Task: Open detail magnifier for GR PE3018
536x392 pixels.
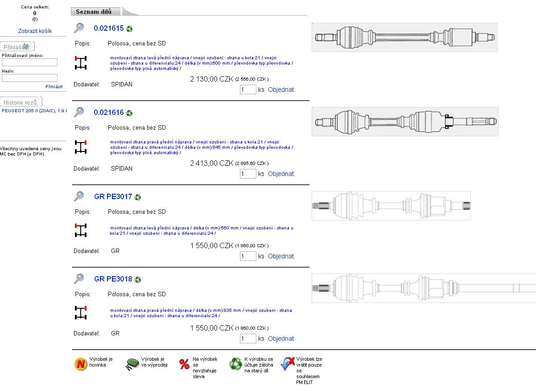Action: pos(79,279)
